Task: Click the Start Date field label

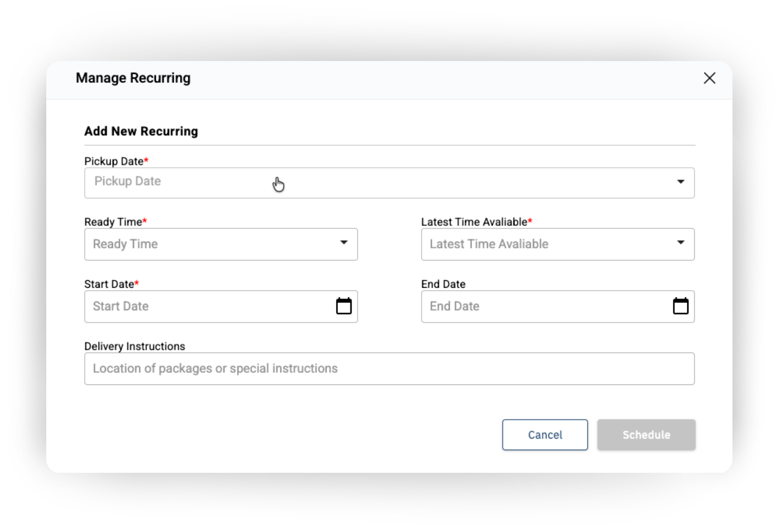Action: pyautogui.click(x=109, y=284)
